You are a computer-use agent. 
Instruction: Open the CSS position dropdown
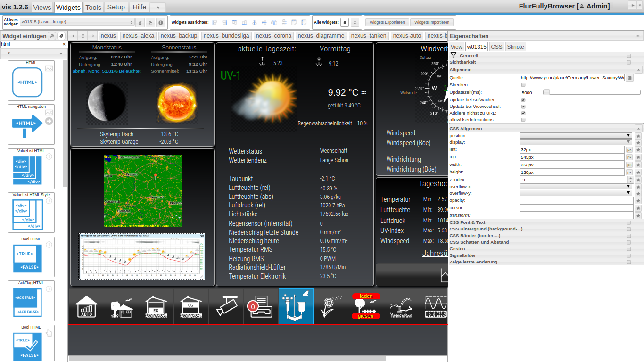576,136
